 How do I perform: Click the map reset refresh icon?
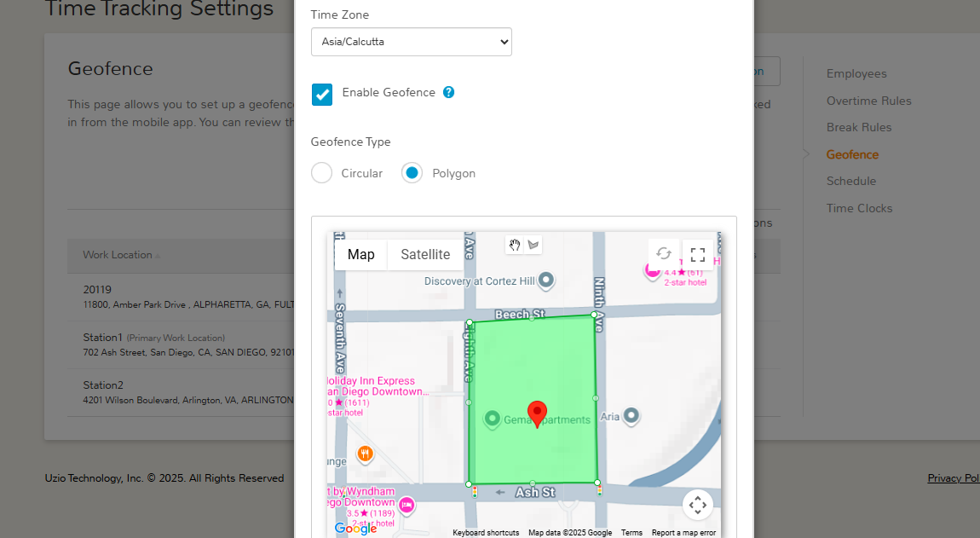pos(664,253)
